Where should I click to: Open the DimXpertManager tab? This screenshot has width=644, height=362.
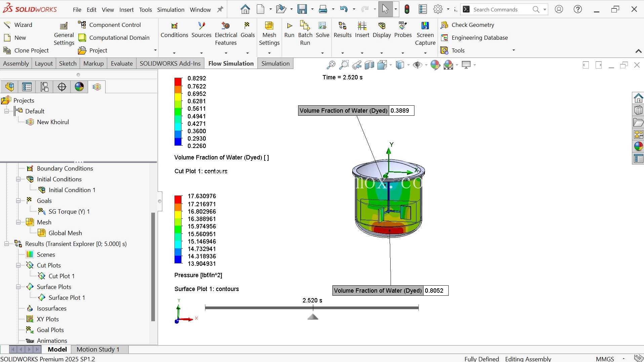[x=62, y=87]
